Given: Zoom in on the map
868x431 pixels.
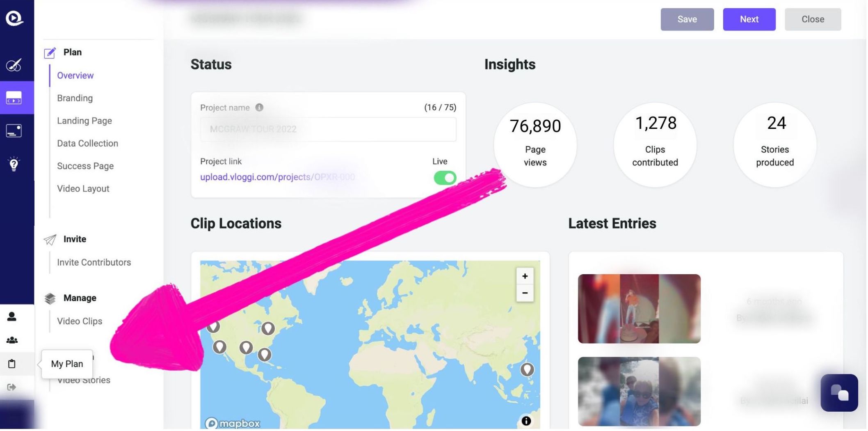Looking at the screenshot, I should pos(525,276).
